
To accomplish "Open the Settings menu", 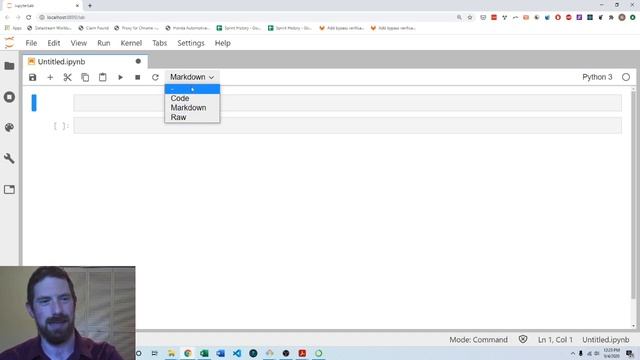I will point(191,43).
